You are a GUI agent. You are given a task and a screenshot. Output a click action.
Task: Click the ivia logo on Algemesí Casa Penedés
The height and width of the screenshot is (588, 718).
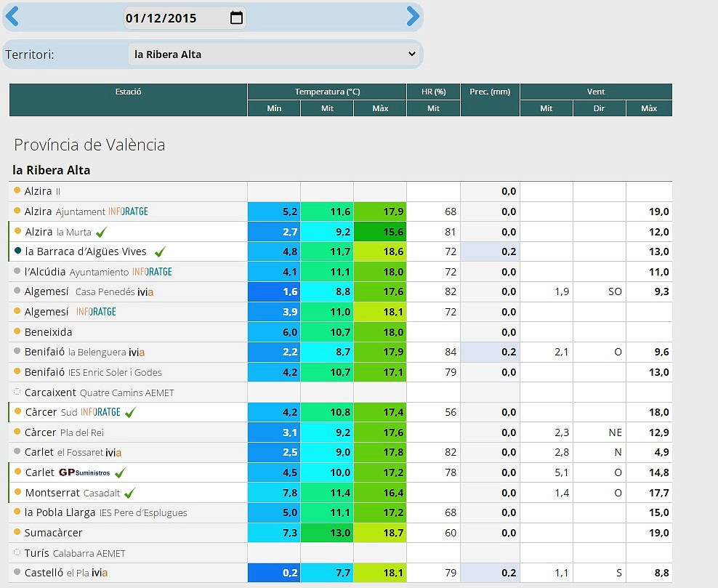(145, 292)
